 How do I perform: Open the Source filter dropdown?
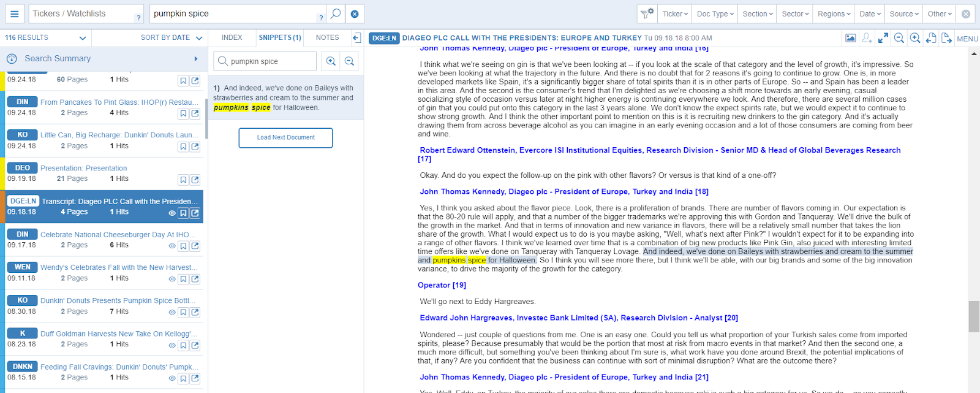[x=904, y=13]
